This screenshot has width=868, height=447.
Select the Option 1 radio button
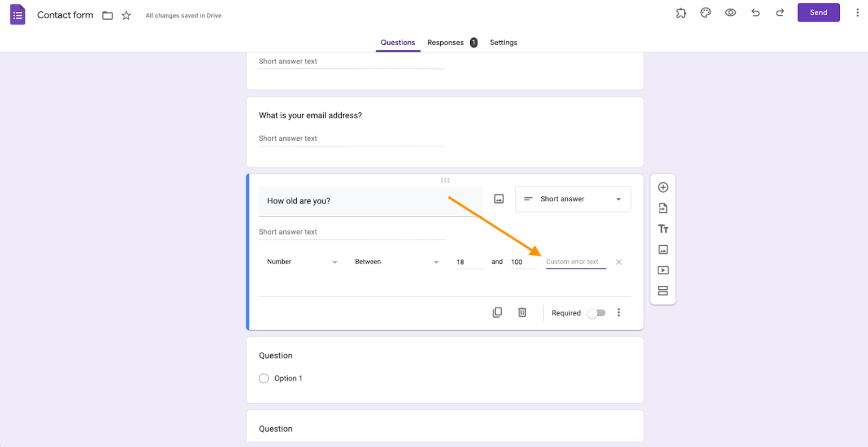point(263,378)
